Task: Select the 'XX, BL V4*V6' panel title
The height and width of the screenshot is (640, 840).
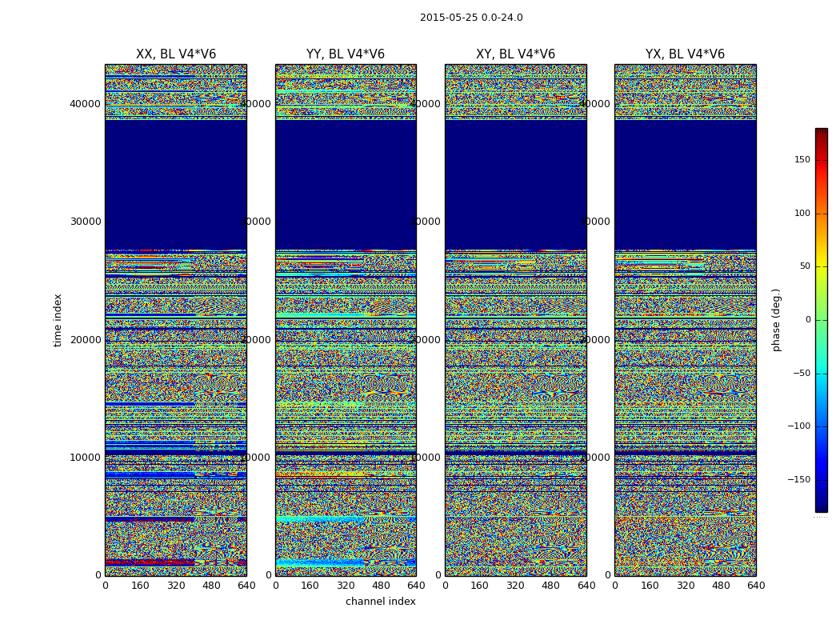Action: (176, 54)
